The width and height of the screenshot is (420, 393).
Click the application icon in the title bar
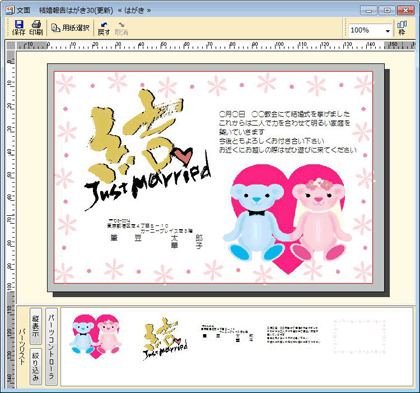10,10
